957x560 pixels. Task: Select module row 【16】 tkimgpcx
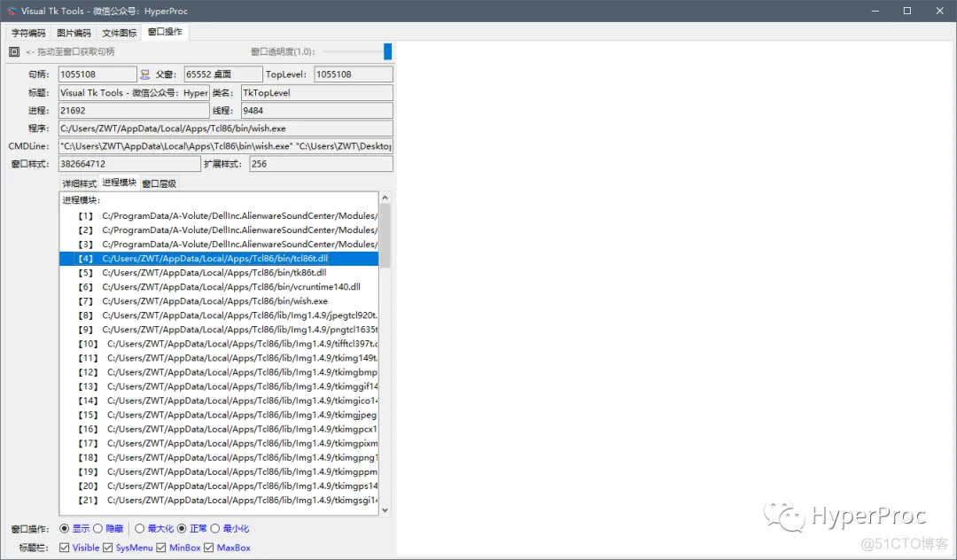pyautogui.click(x=219, y=429)
